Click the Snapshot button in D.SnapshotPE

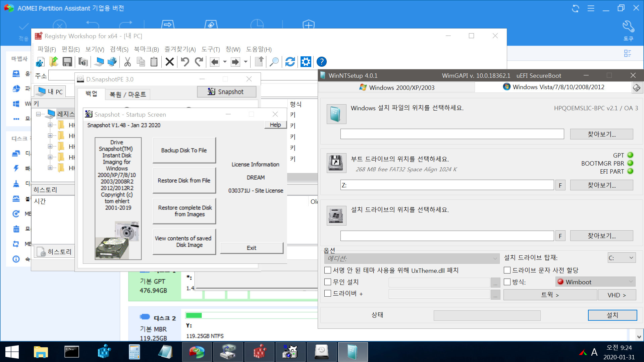point(227,92)
